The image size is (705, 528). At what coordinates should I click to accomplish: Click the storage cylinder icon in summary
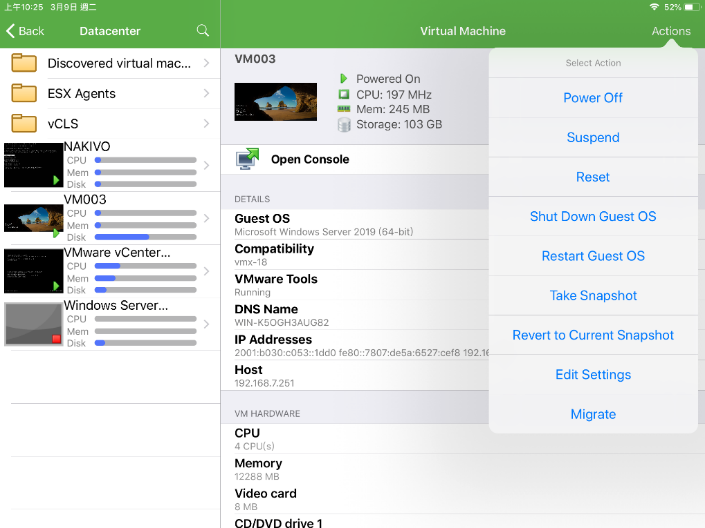click(x=344, y=125)
